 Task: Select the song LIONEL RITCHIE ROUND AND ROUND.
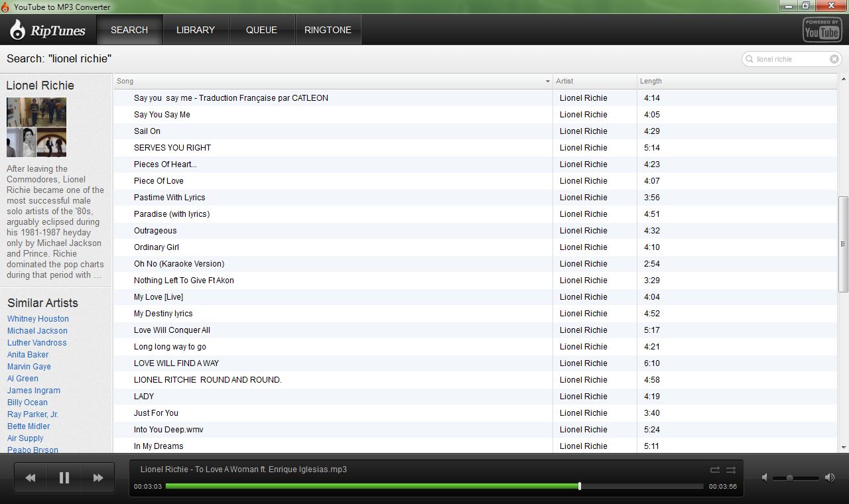point(208,380)
